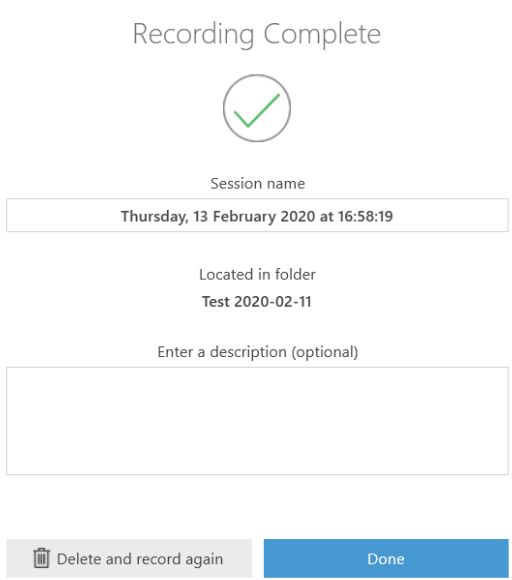Open the Test 2020-02-11 folder name

point(257,301)
